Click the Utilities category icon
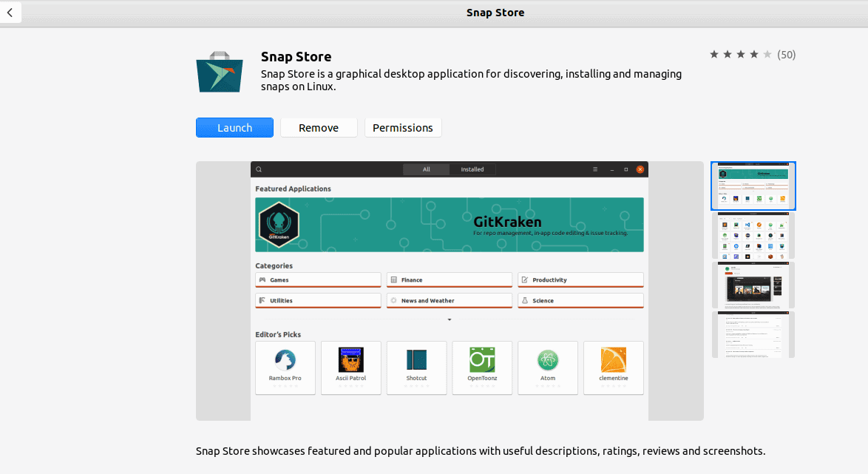868x474 pixels. click(262, 300)
